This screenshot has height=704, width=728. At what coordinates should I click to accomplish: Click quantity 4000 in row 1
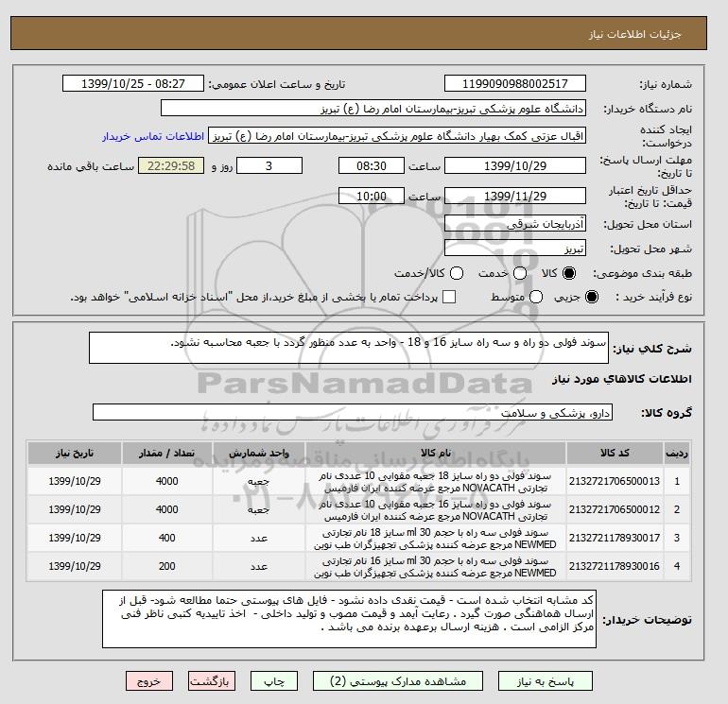click(x=167, y=481)
